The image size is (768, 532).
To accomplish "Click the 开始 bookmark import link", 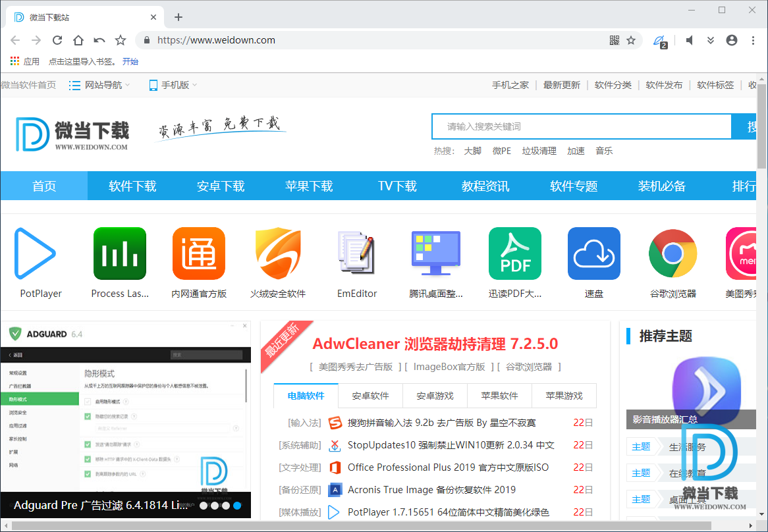I will pyautogui.click(x=130, y=61).
